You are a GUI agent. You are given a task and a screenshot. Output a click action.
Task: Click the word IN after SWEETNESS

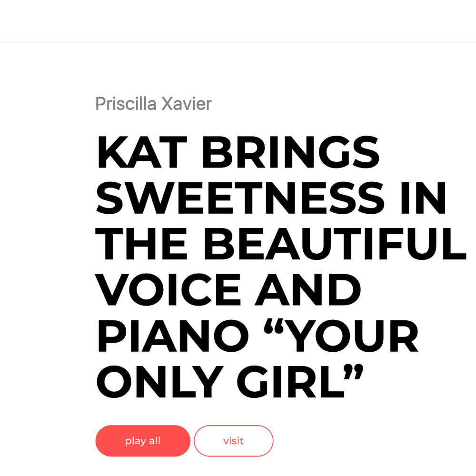tap(424, 198)
